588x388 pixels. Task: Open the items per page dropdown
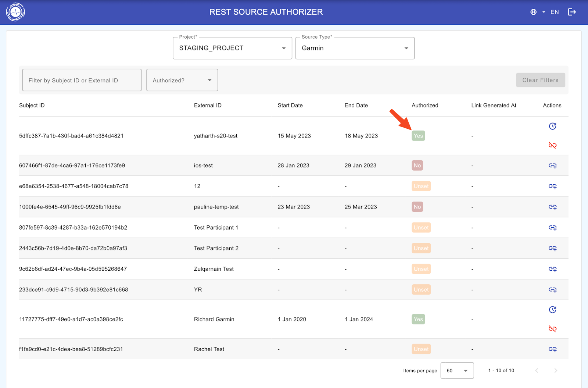click(457, 371)
